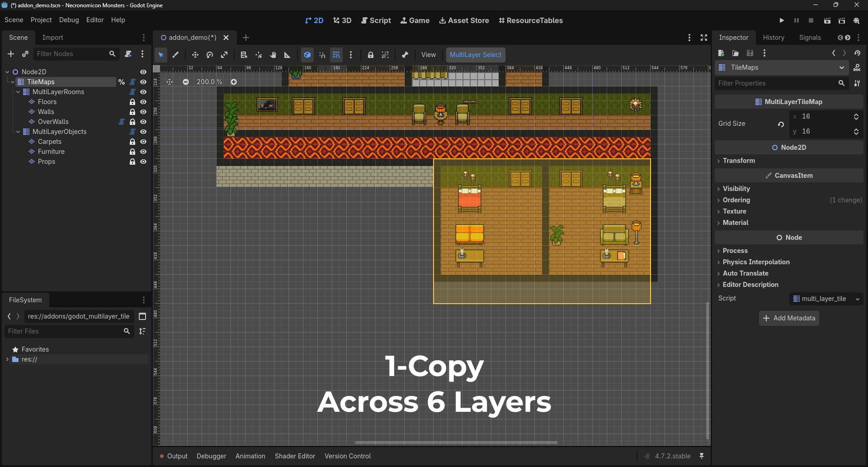This screenshot has width=868, height=467.
Task: Center the view with the zoom reset icon
Action: coord(170,82)
